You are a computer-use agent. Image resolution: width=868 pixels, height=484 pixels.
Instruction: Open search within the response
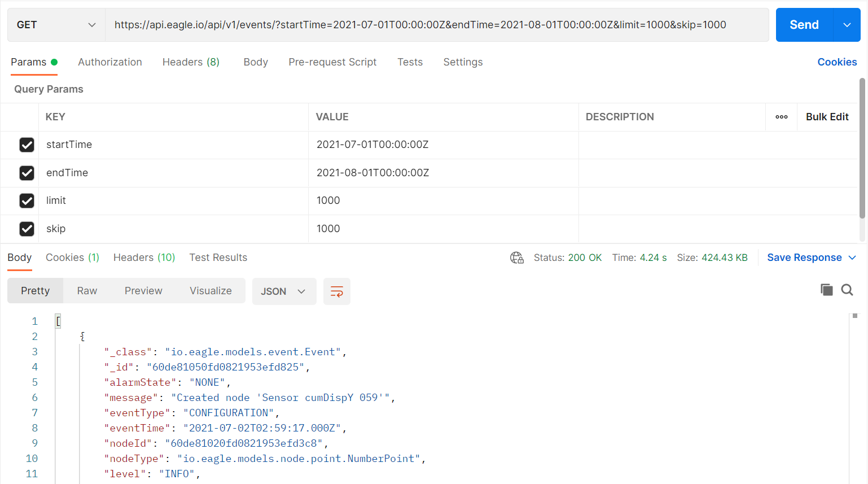click(847, 289)
